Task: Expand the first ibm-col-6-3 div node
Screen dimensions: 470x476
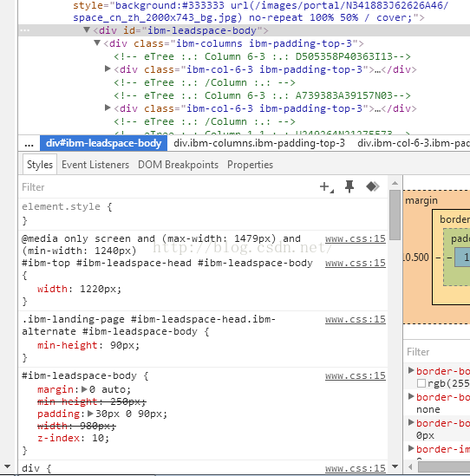Action: coord(108,68)
